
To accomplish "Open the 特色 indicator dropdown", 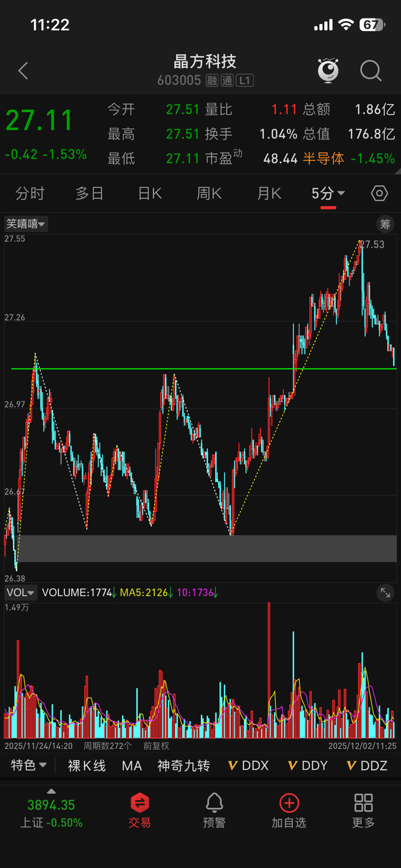I will click(x=29, y=765).
